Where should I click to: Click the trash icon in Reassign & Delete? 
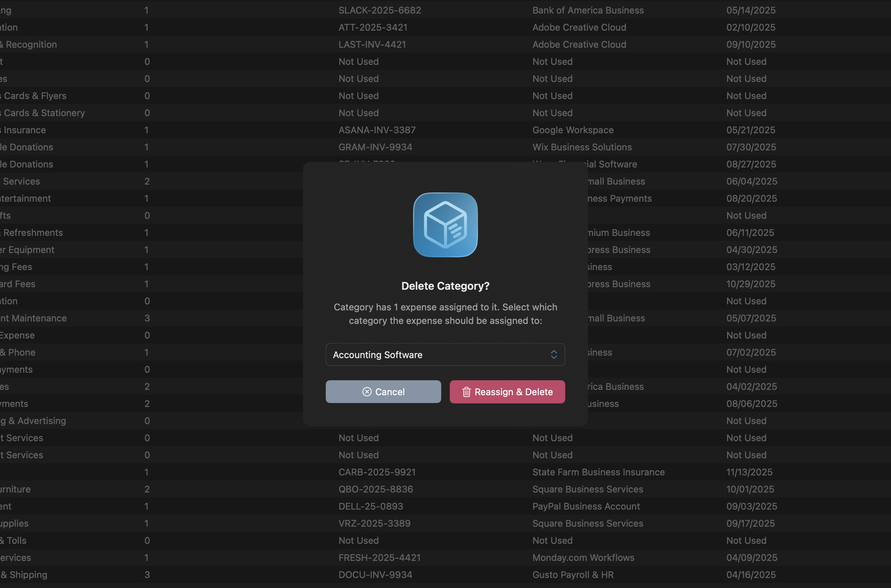pos(466,392)
